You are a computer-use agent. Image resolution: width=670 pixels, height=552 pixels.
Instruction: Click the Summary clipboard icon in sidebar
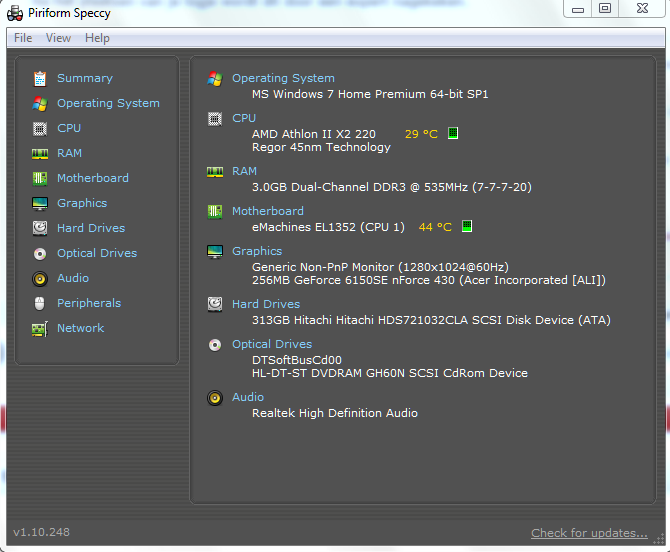pos(40,79)
